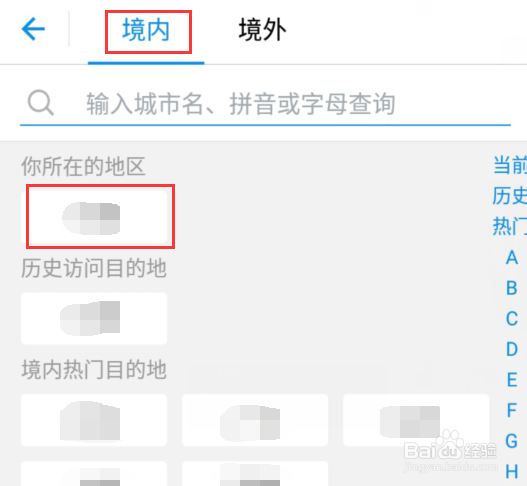
Task: Jump to letter B in index
Action: [x=512, y=288]
